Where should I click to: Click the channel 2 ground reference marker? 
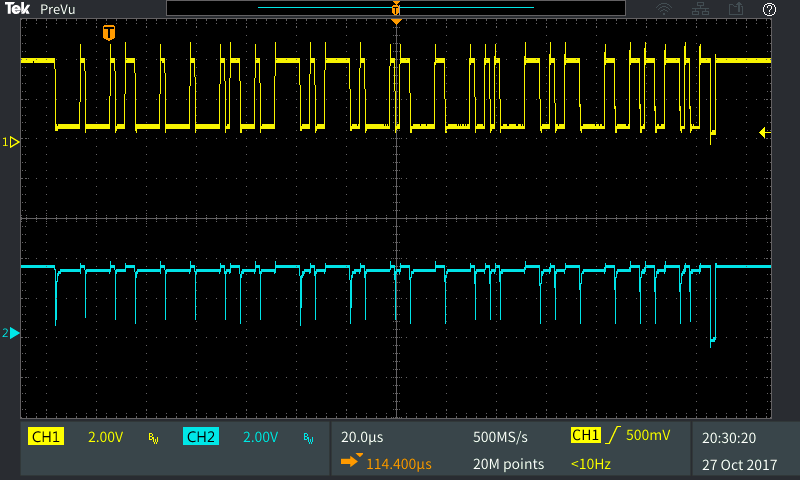click(12, 333)
